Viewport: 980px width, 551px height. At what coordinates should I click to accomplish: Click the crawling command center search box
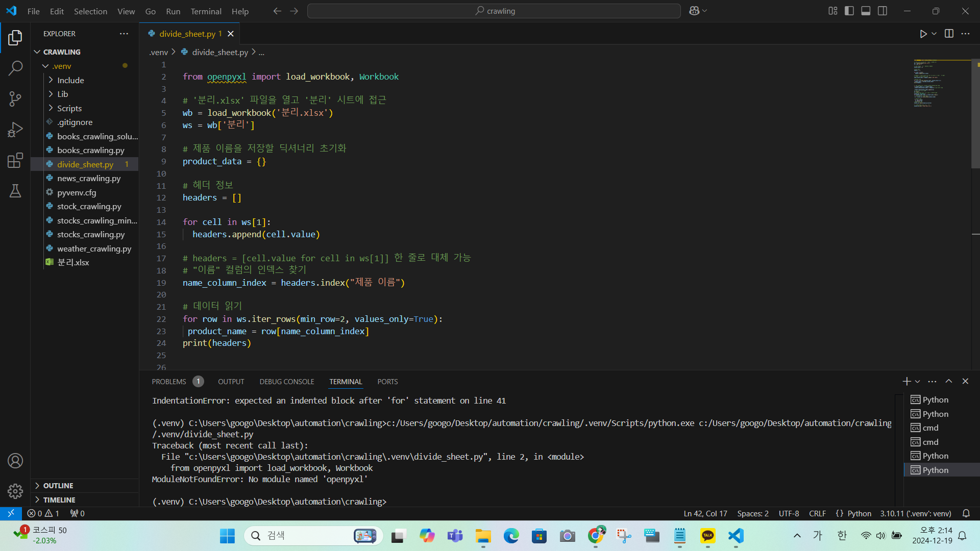(x=494, y=11)
